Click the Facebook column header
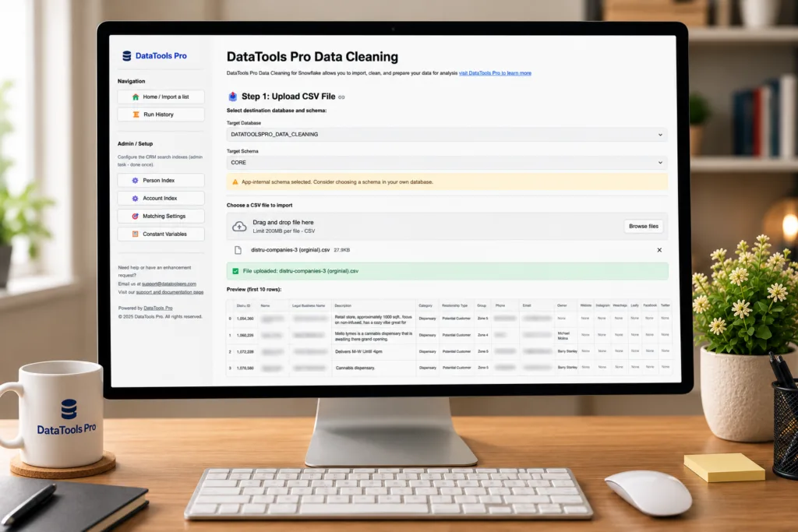This screenshot has height=532, width=798. [650, 305]
